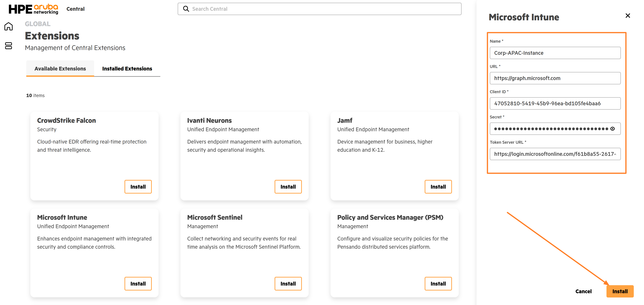Close the Microsoft Intune panel
This screenshot has width=644, height=305.
[x=628, y=16]
